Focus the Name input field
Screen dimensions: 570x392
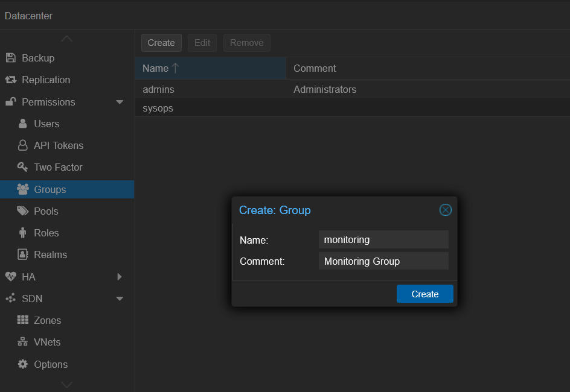(383, 239)
